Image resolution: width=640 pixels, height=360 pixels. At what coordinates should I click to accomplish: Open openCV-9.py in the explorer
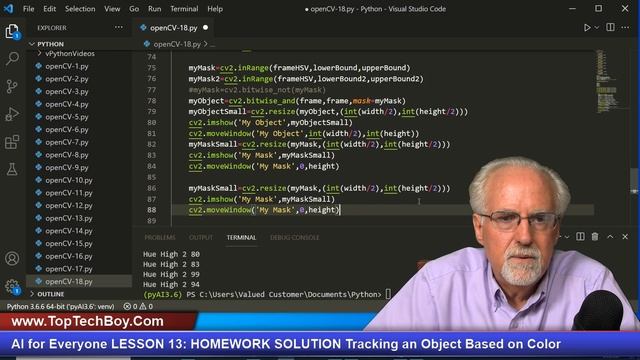pos(67,167)
